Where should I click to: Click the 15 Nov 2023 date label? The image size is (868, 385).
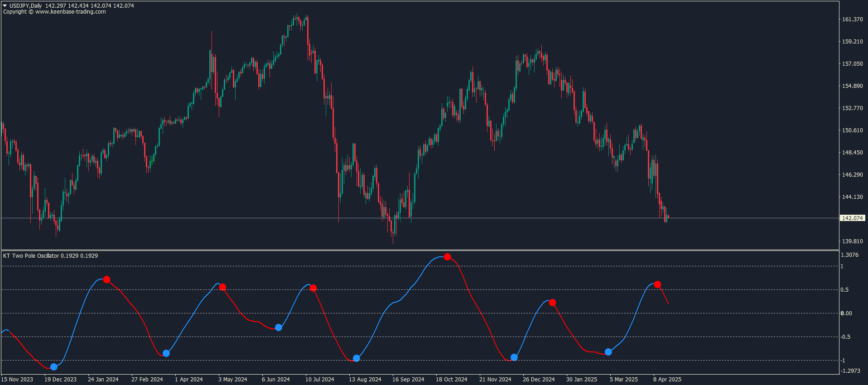(x=17, y=380)
